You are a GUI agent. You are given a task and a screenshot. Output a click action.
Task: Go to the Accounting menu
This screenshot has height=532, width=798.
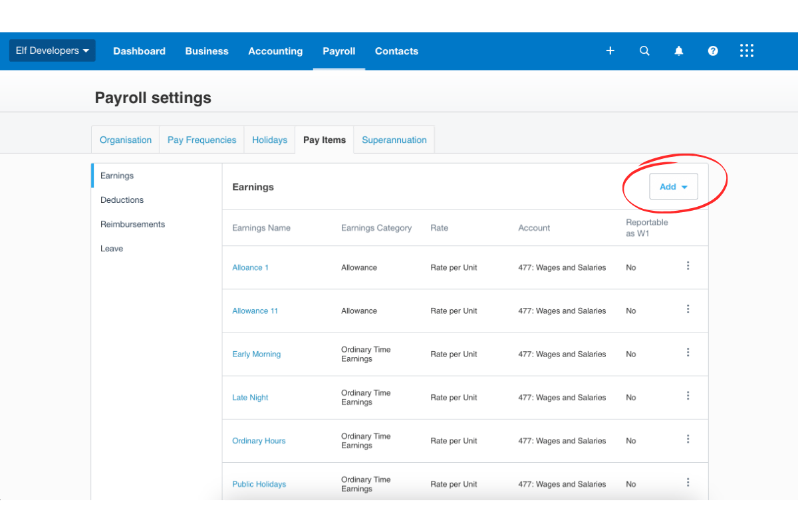pos(275,51)
